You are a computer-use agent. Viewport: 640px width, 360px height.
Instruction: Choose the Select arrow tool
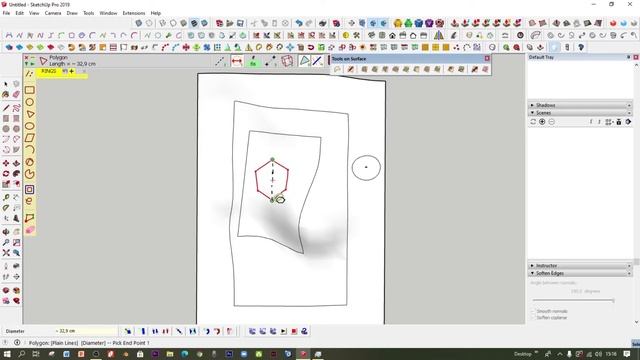point(6,84)
